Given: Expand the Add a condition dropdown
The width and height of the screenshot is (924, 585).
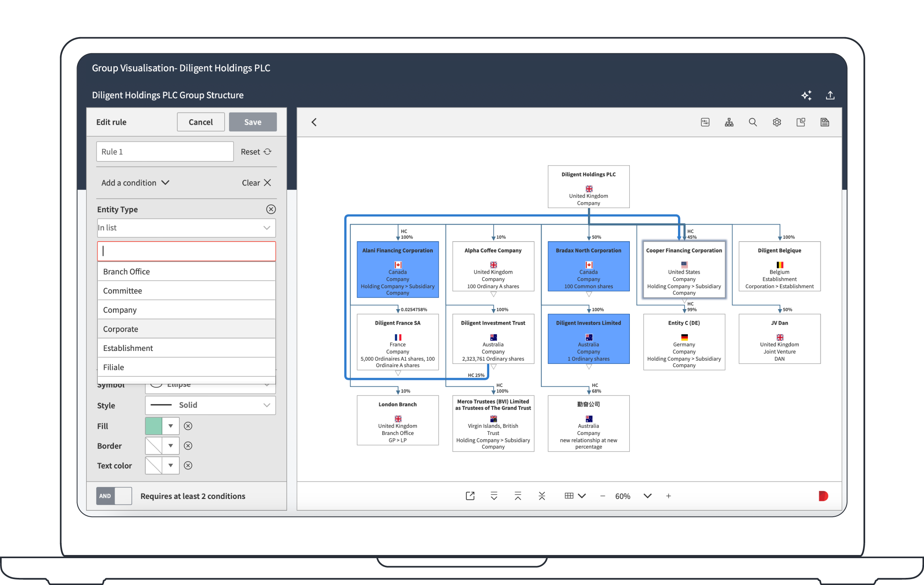Looking at the screenshot, I should pyautogui.click(x=135, y=183).
